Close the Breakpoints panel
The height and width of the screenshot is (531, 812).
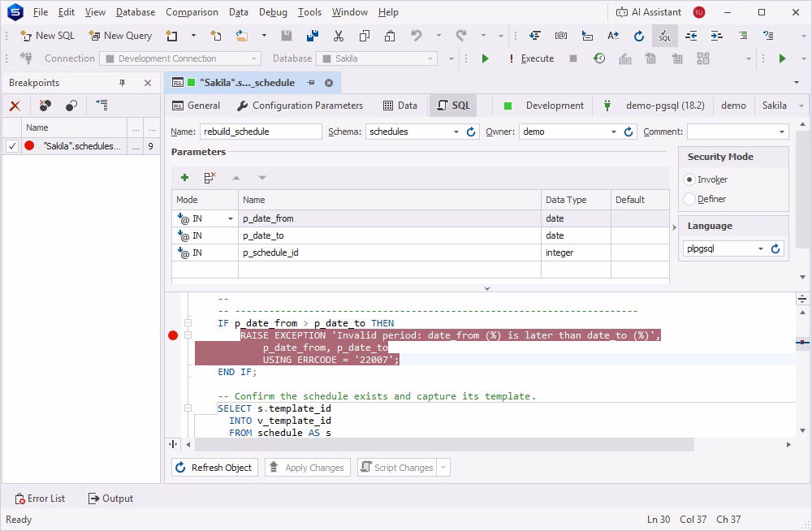point(148,83)
